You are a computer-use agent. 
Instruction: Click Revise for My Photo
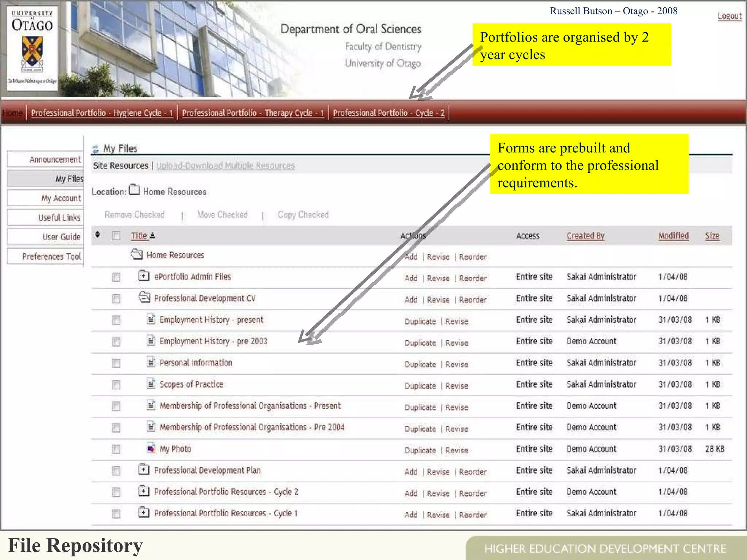[x=457, y=450]
